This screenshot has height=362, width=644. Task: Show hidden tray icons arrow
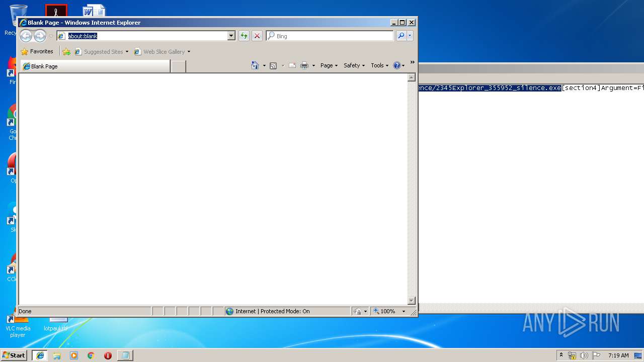(x=561, y=355)
